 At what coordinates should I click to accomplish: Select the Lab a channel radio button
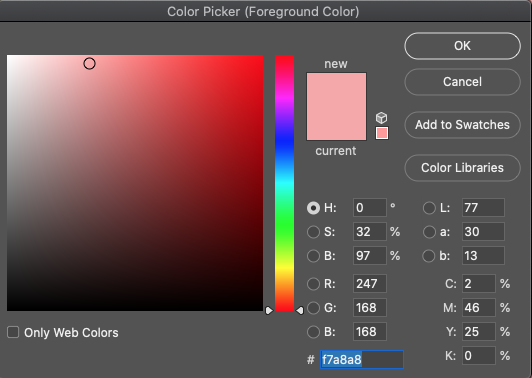[x=429, y=232]
